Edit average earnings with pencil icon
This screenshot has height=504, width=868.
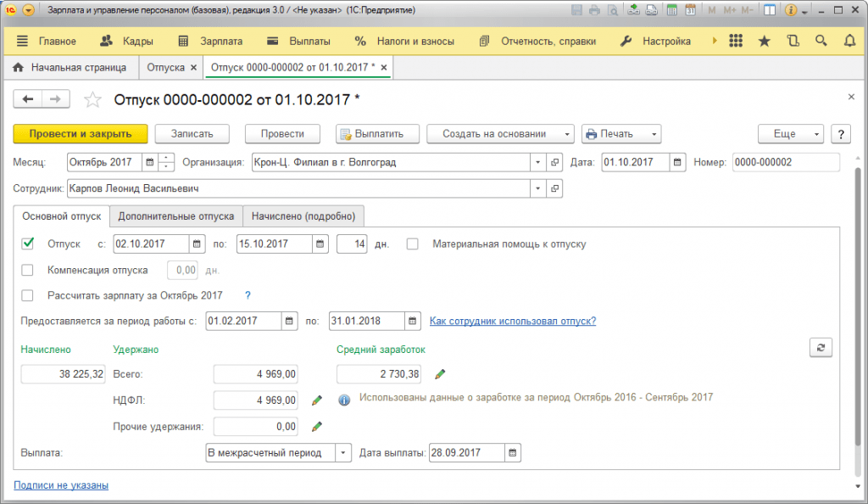pyautogui.click(x=440, y=374)
